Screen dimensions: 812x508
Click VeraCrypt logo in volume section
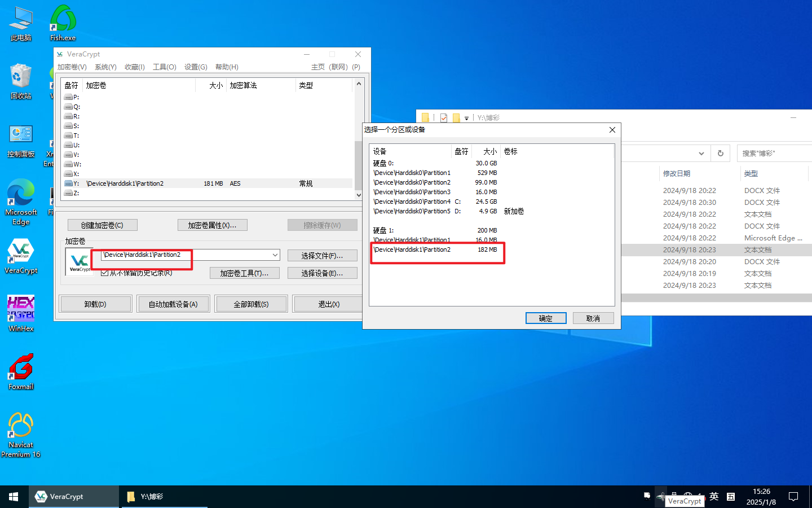tap(80, 261)
